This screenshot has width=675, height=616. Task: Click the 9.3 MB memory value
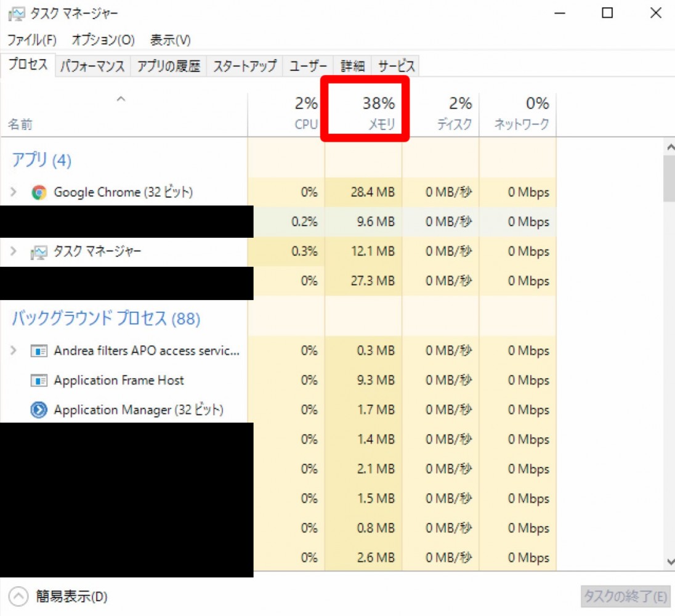coord(376,381)
